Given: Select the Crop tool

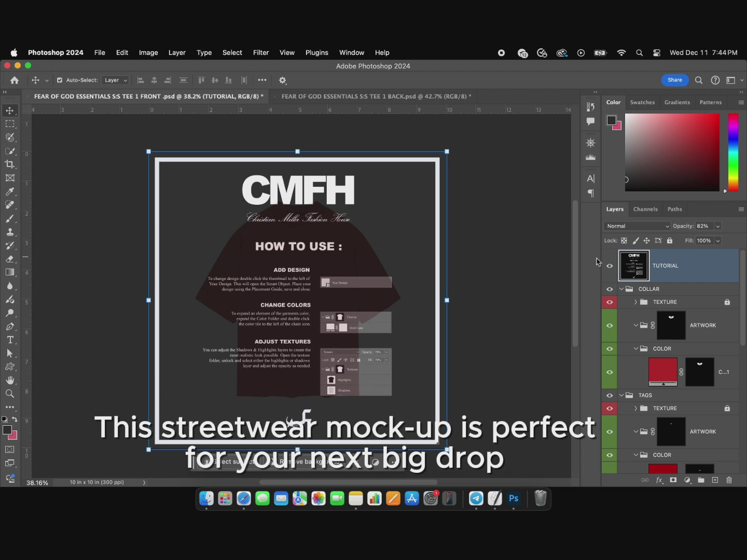Looking at the screenshot, I should (x=10, y=164).
